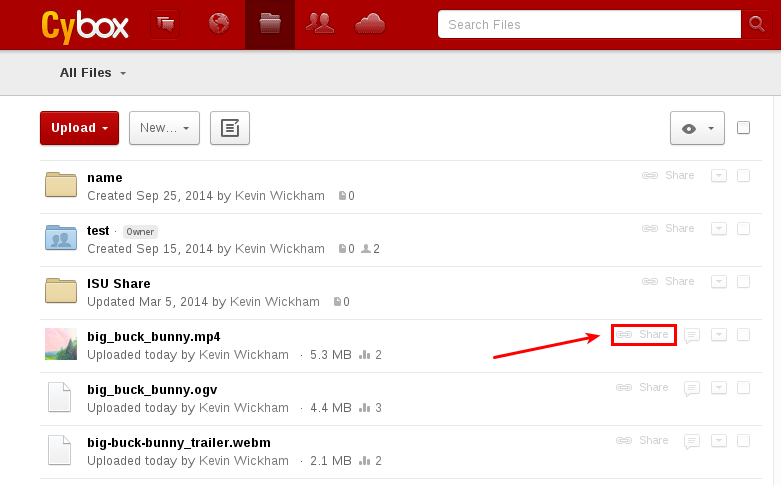Open more-options arrow for big-buck-bunny_trailer.webm
Image resolution: width=781 pixels, height=485 pixels.
pos(719,441)
